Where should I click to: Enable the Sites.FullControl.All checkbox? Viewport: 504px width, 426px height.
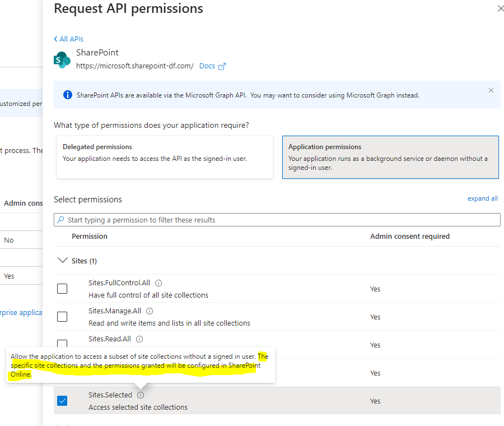[x=62, y=289]
